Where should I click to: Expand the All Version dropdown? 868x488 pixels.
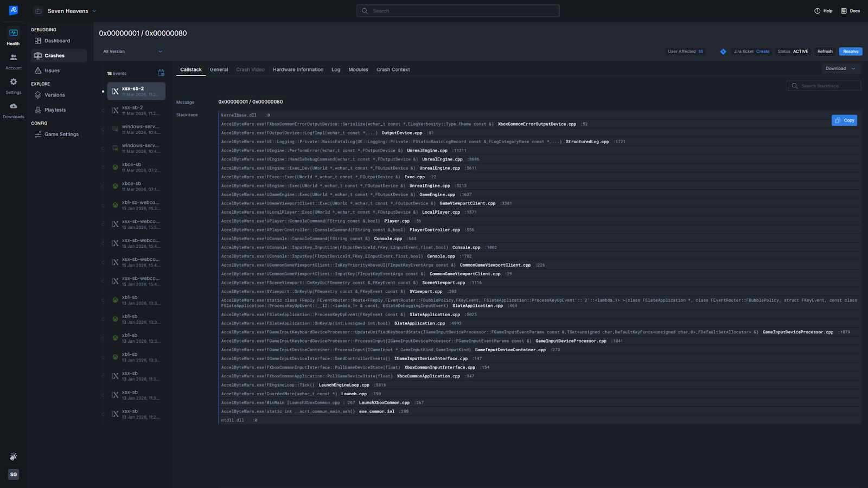click(133, 52)
